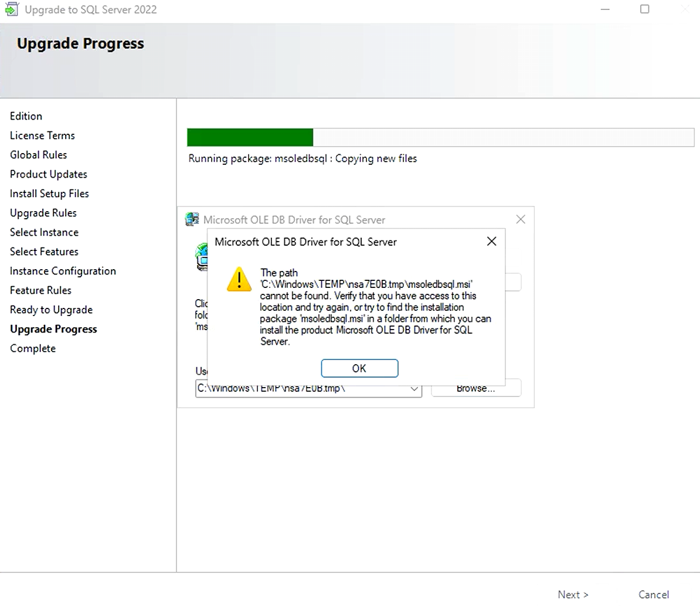Click the SQL Server 2022 setup icon in titlebar
The height and width of the screenshot is (614, 700).
(11, 9)
